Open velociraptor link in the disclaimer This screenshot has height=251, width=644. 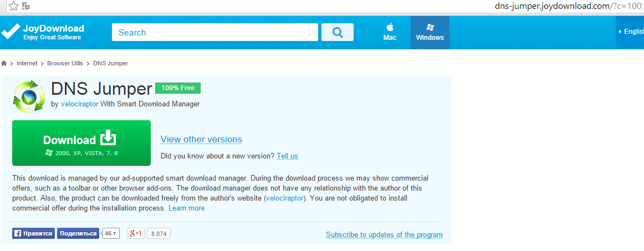coord(285,198)
